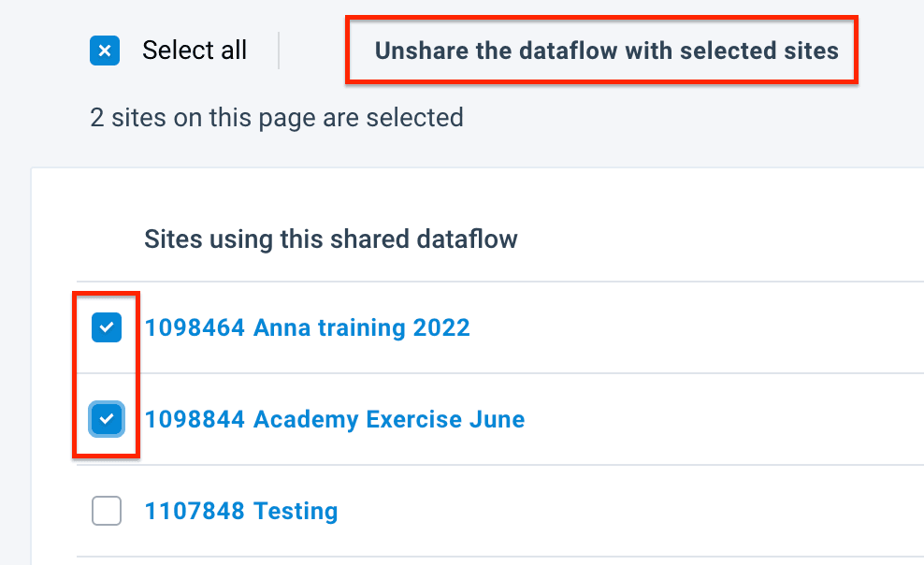924x565 pixels.
Task: Deselect the Academy Exercise June checkbox
Action: pos(107,419)
